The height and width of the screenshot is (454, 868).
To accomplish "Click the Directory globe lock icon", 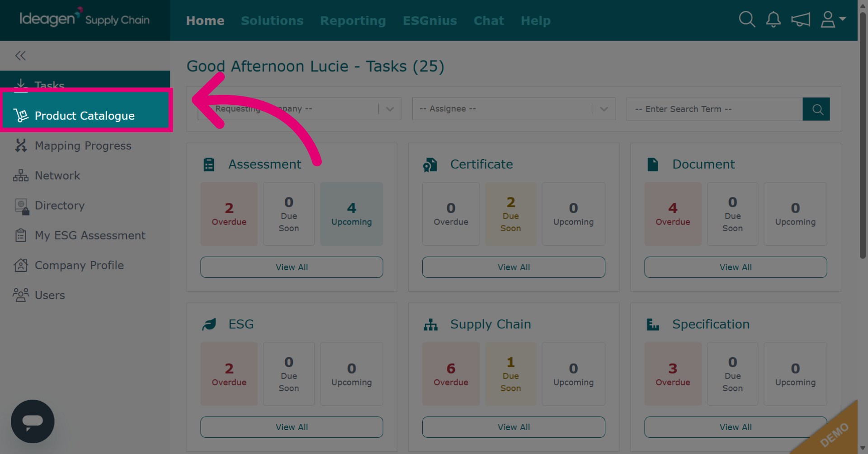I will coord(22,206).
